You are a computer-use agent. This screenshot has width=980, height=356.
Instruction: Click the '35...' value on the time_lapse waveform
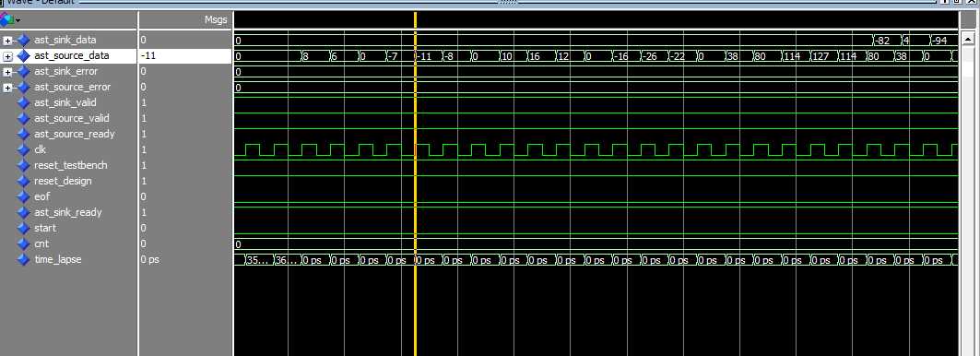[x=258, y=260]
